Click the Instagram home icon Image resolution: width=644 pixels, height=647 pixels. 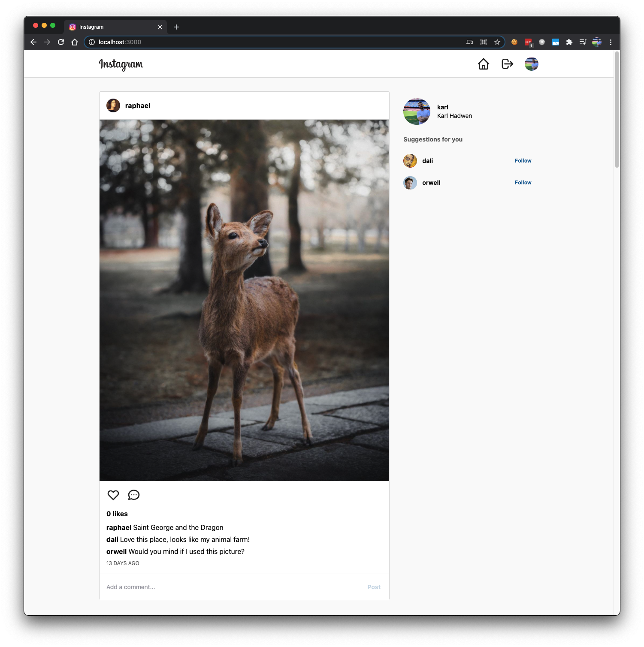click(x=483, y=64)
